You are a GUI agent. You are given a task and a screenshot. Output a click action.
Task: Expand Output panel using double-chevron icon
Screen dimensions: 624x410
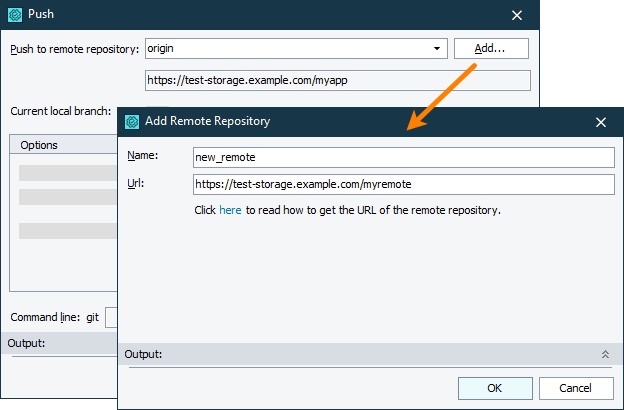(x=604, y=354)
